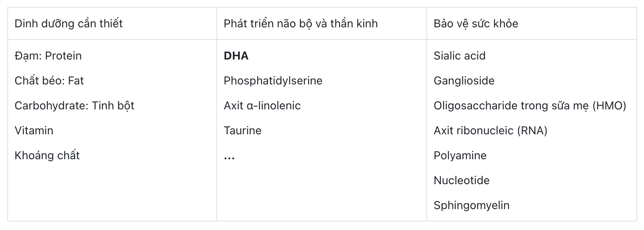Select the 'Ganglioside' item
Viewport: 644px width, 230px height.
[464, 80]
